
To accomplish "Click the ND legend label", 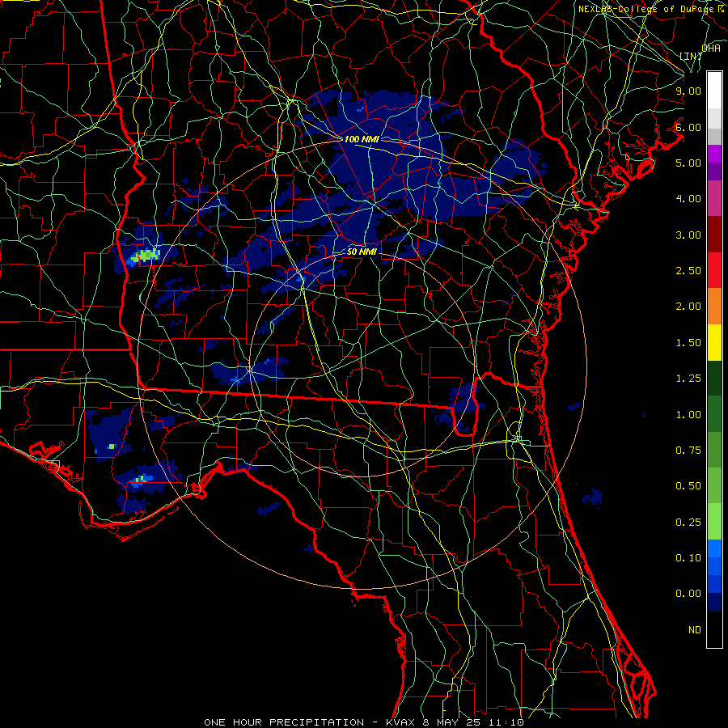I will [695, 630].
